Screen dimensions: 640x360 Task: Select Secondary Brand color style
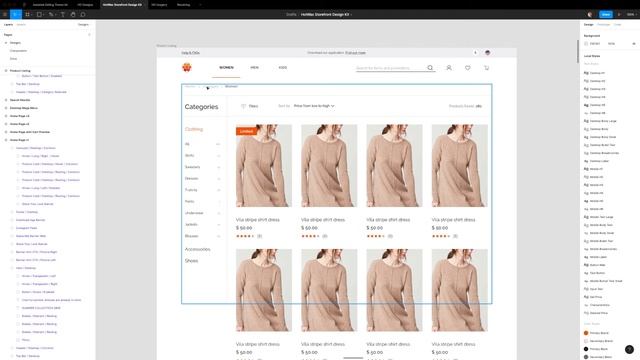[x=601, y=341]
